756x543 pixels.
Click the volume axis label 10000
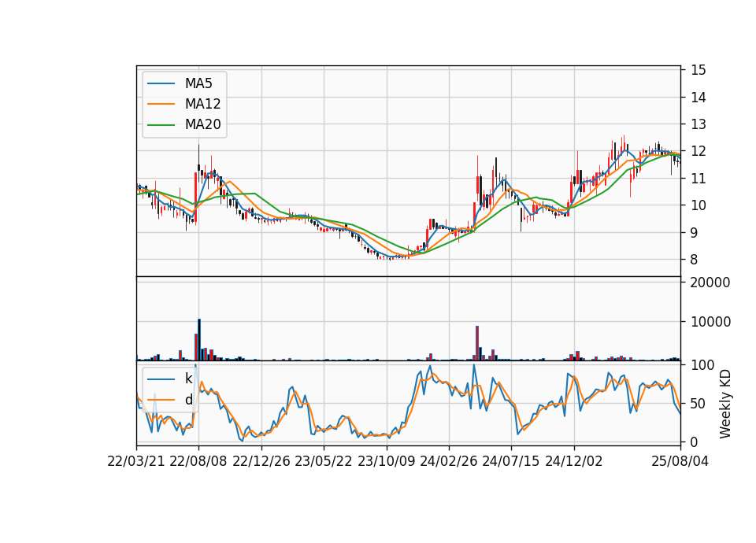pyautogui.click(x=710, y=322)
